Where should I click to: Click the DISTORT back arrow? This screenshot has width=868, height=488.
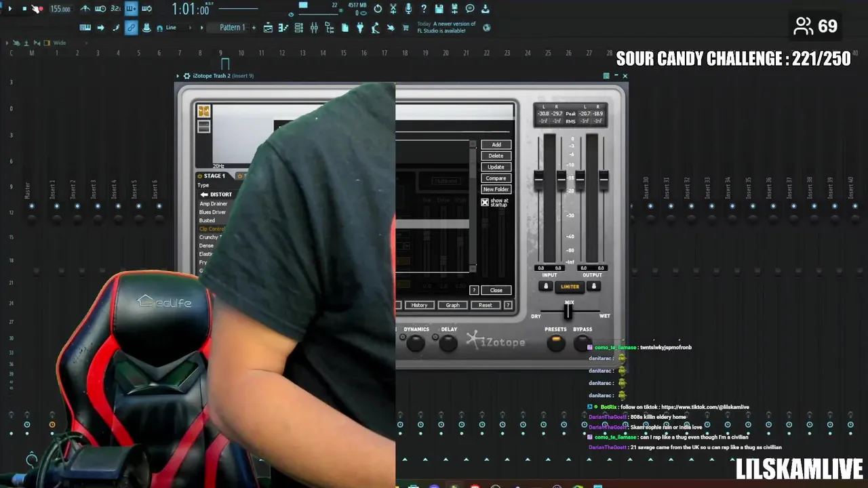[204, 195]
